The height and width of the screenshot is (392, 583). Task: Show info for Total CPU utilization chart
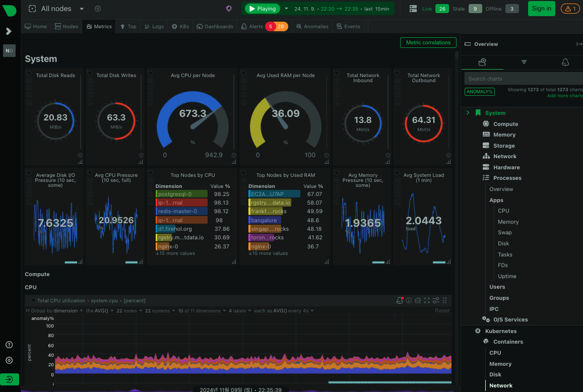coord(409,300)
